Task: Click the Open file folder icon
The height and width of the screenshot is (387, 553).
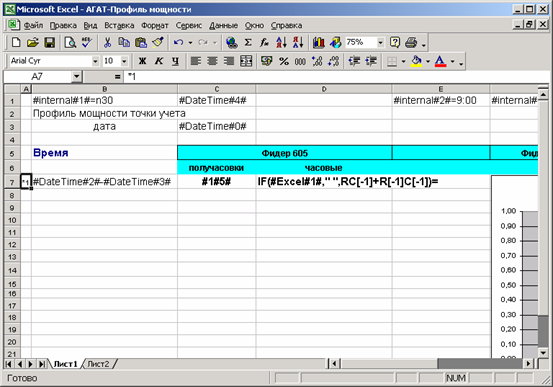Action: 32,43
